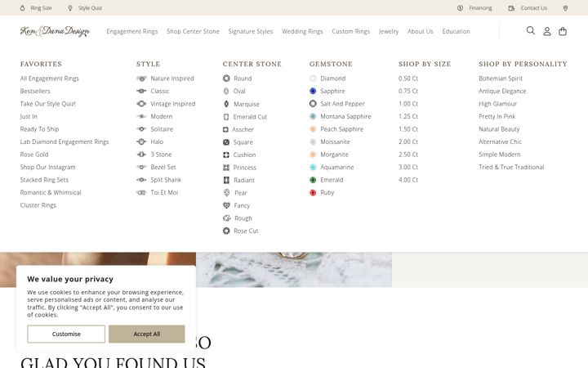Click the Marquise stone shape icon

coord(226,104)
